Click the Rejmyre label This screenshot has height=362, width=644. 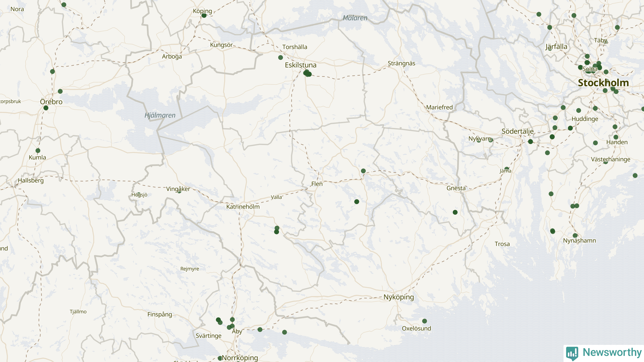coord(190,269)
